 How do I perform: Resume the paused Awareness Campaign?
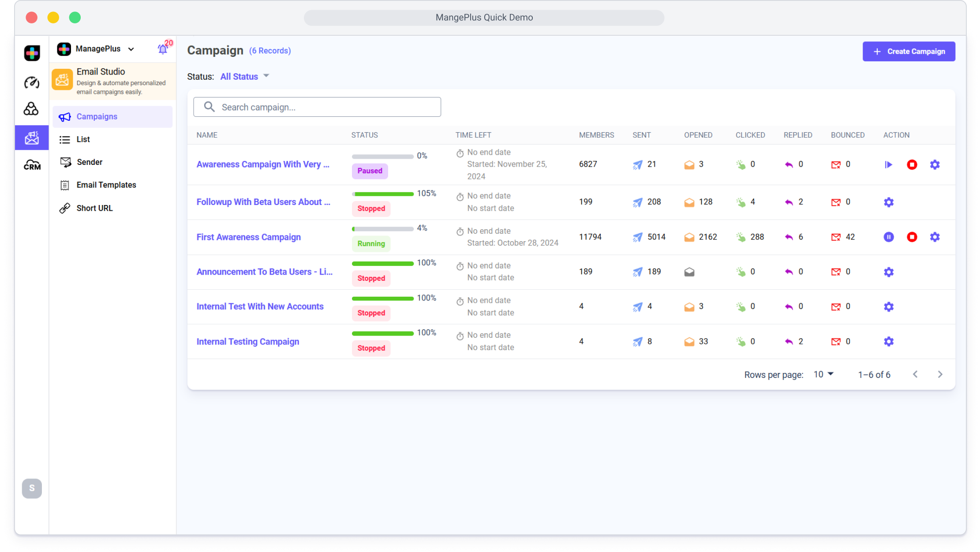(x=888, y=164)
